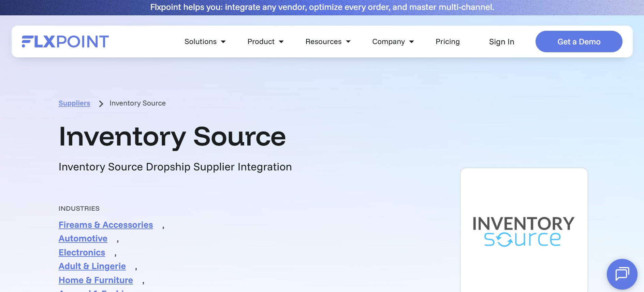Click the Inventory Source logo card

[524, 230]
